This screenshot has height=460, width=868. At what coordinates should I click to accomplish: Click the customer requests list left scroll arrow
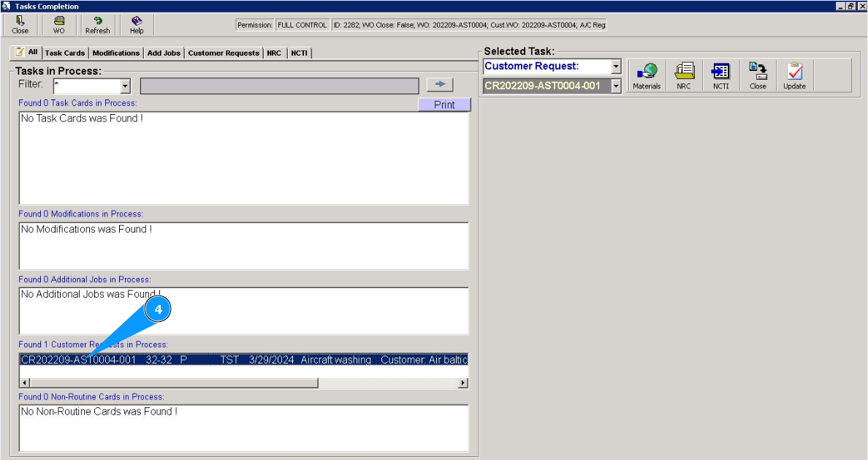pos(25,383)
